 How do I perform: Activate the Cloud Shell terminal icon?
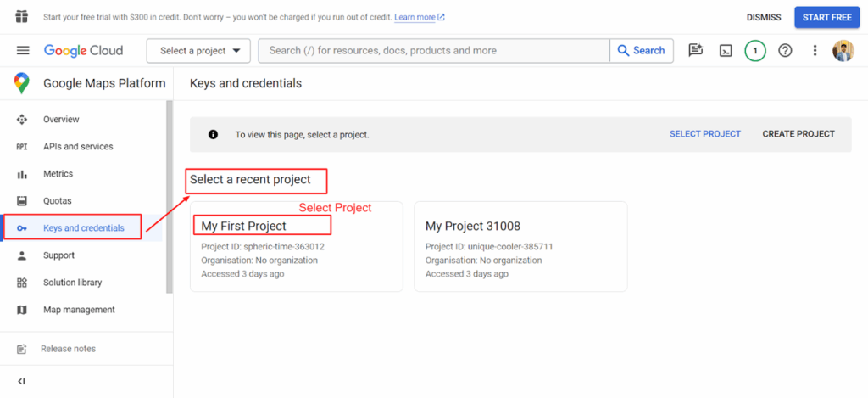coord(726,51)
